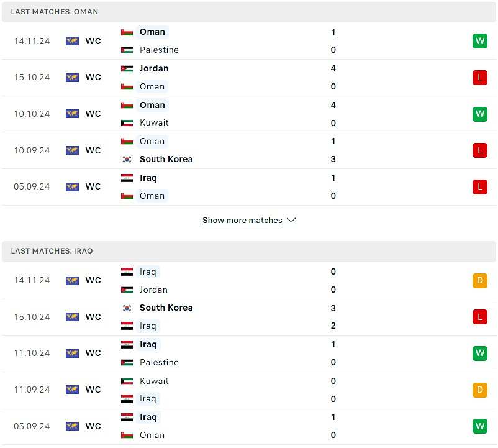This screenshot has width=498, height=448.
Task: Expand the list using the Show more matches chevron
Action: 291,220
